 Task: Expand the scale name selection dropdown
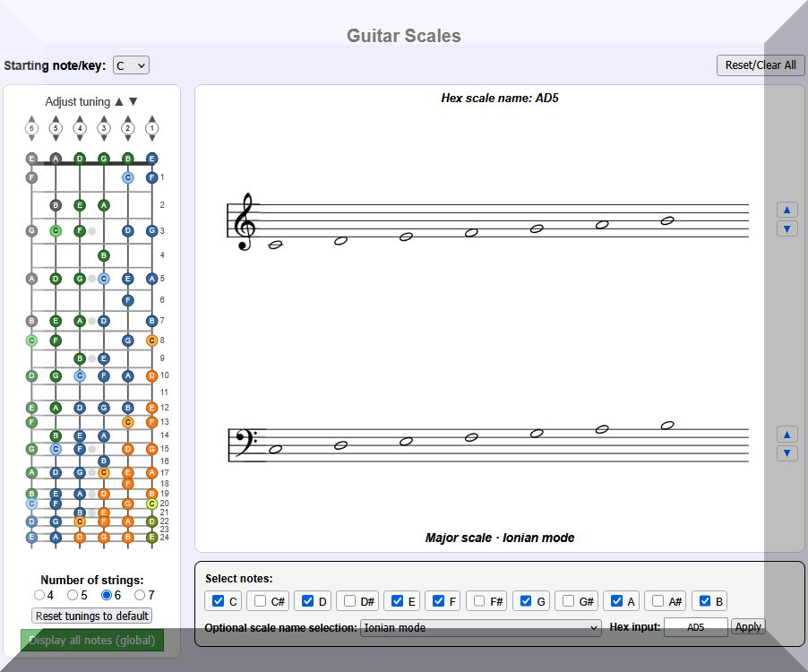tap(480, 628)
